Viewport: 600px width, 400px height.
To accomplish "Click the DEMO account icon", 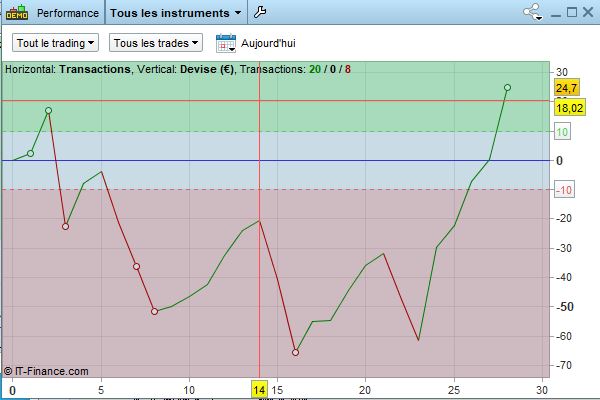I will pyautogui.click(x=17, y=13).
